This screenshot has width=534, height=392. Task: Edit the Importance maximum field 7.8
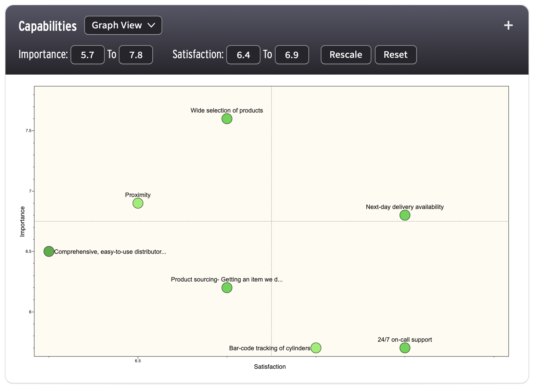pos(136,55)
